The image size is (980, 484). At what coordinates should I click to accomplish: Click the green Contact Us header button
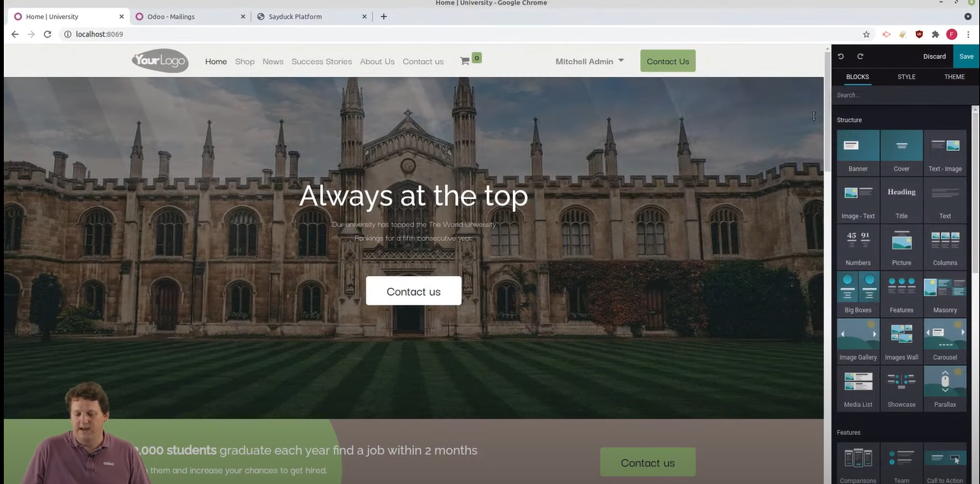click(x=668, y=61)
